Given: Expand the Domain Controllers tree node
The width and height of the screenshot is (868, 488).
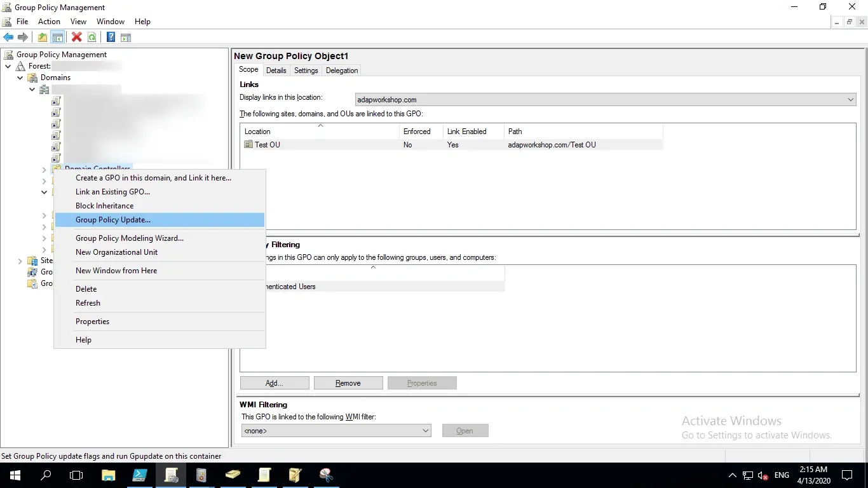Looking at the screenshot, I should pos(44,170).
